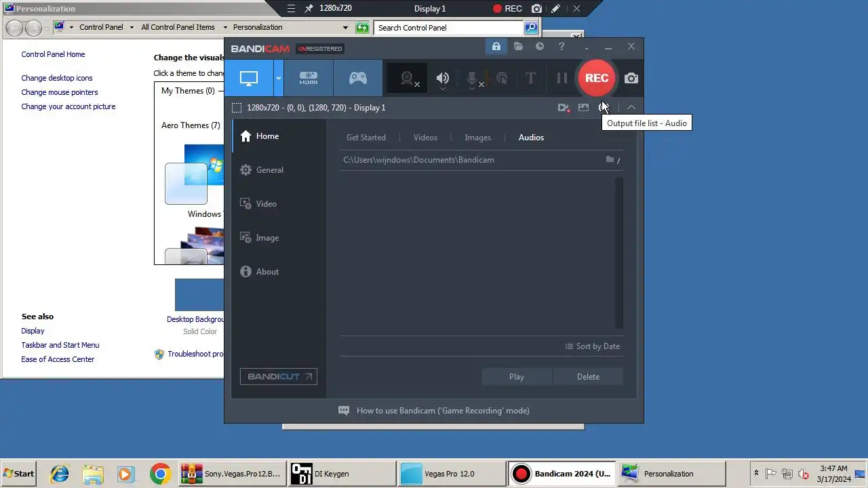Toggle speaker sound recording
This screenshot has width=868, height=488.
pos(443,79)
